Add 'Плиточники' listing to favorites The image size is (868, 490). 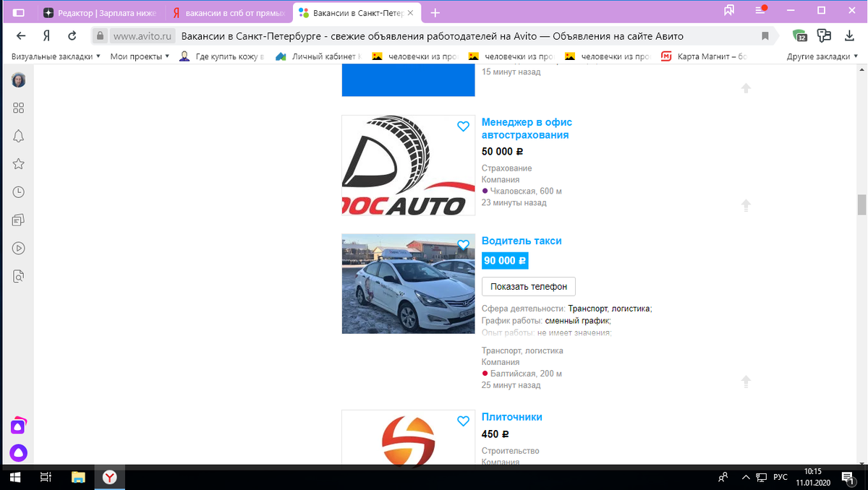464,421
